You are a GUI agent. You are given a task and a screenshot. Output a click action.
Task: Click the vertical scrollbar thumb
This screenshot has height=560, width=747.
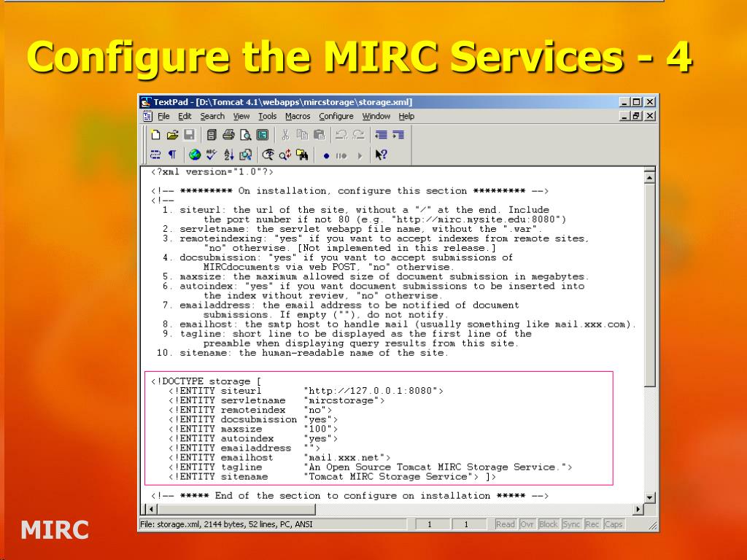coord(649,285)
